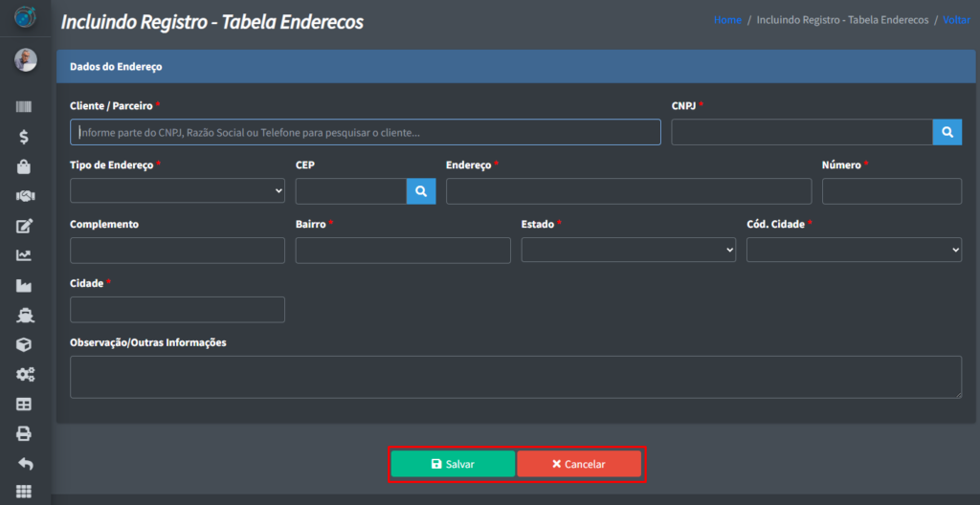Click the printer icon in sidebar
This screenshot has width=980, height=505.
click(x=25, y=433)
